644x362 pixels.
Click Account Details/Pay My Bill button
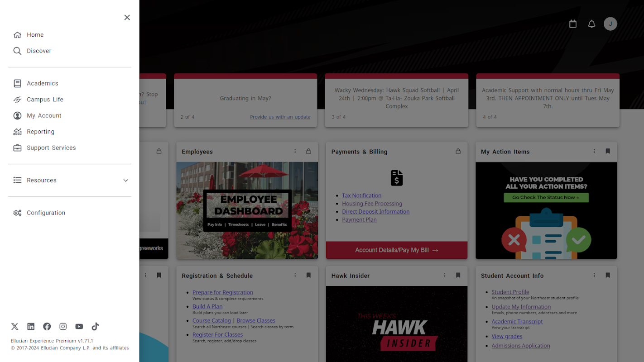click(397, 250)
